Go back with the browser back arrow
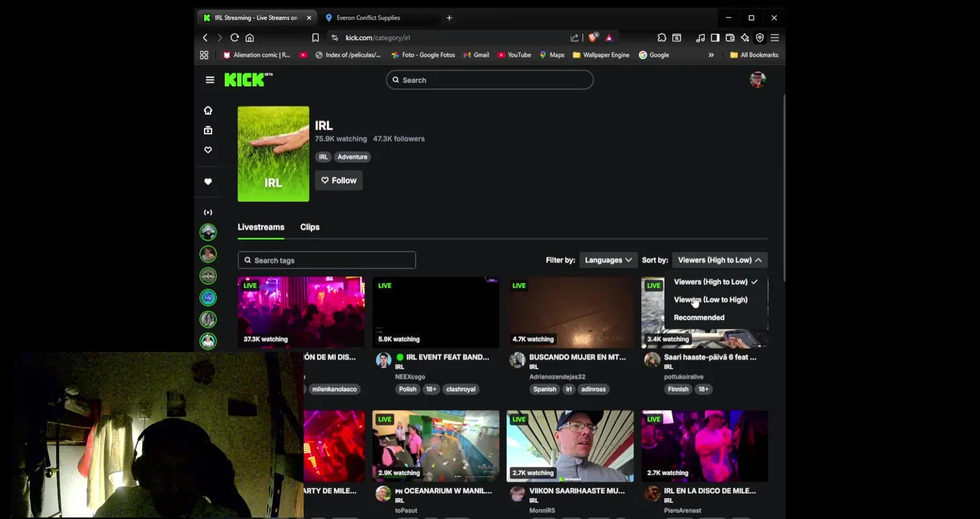The width and height of the screenshot is (980, 519). tap(205, 37)
